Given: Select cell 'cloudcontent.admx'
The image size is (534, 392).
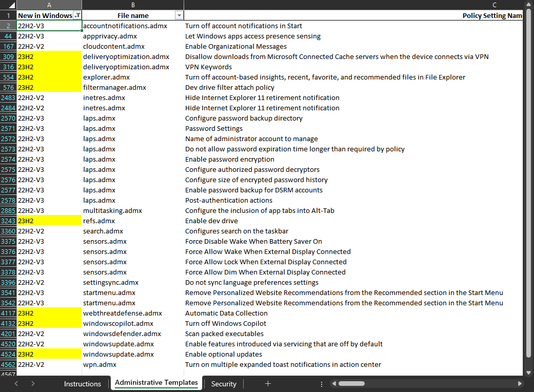Looking at the screenshot, I should 133,46.
